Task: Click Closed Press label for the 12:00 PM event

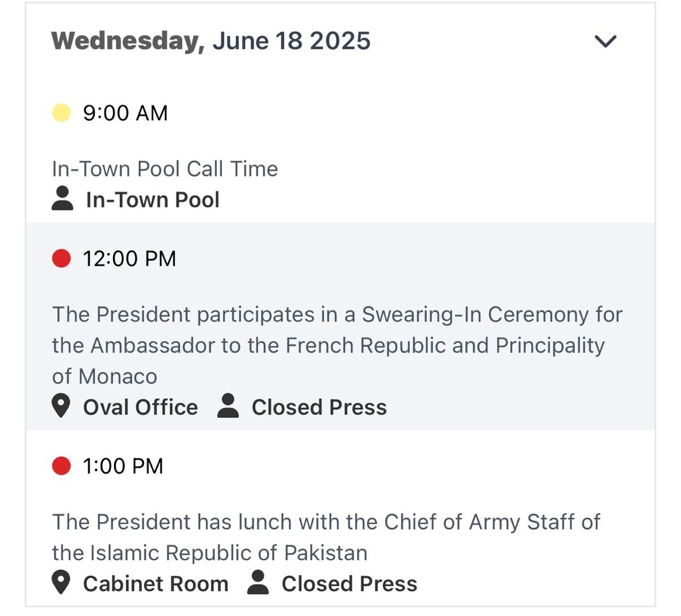Action: coord(319,407)
